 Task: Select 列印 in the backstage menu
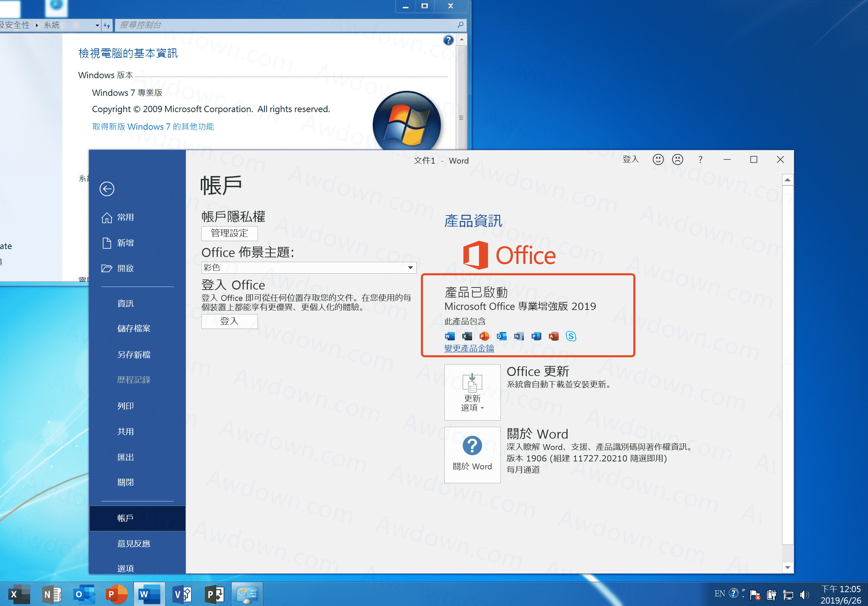[x=126, y=406]
